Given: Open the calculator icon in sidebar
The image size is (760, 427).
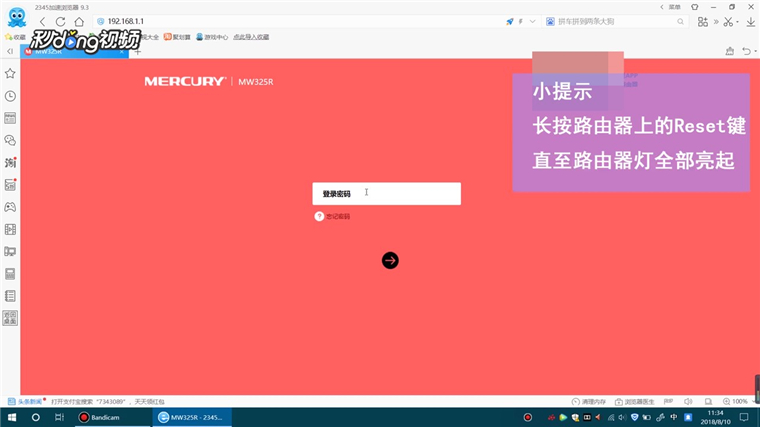Looking at the screenshot, I should tap(10, 274).
